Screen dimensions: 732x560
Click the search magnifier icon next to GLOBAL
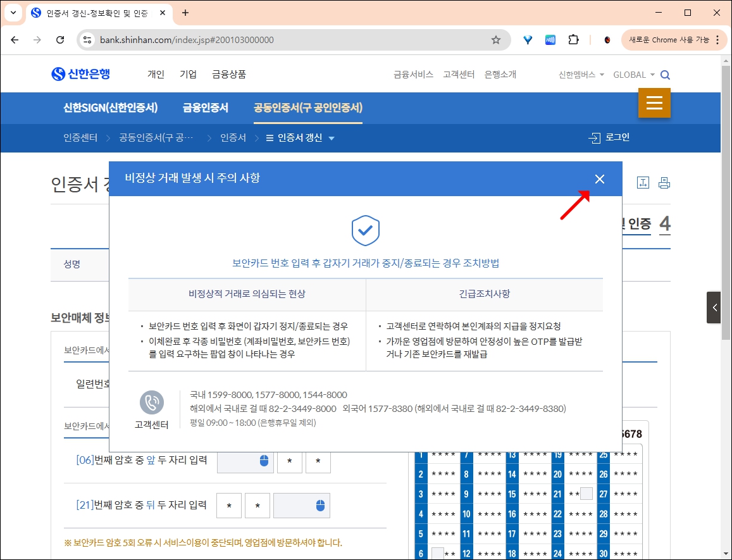point(665,74)
